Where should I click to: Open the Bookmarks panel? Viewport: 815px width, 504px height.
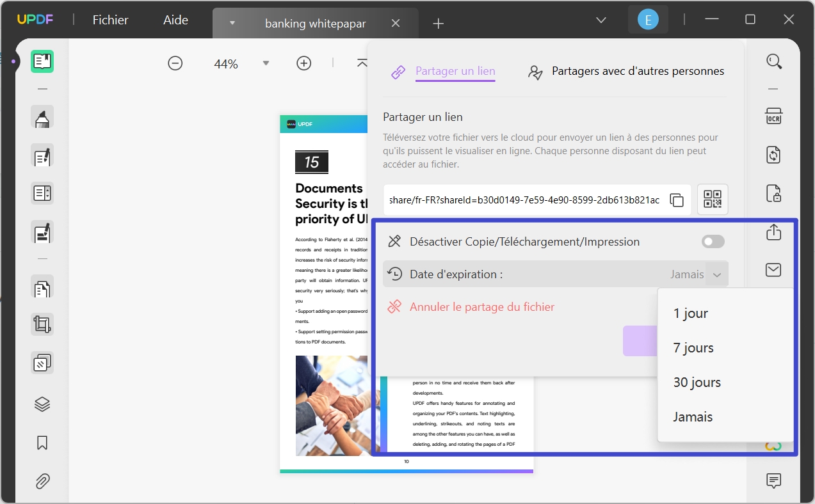tap(42, 443)
